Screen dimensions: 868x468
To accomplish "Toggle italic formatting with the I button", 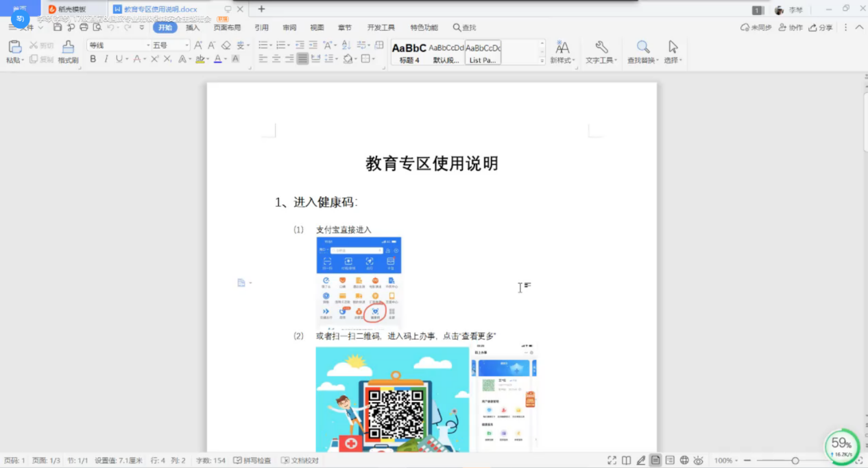I will [106, 59].
